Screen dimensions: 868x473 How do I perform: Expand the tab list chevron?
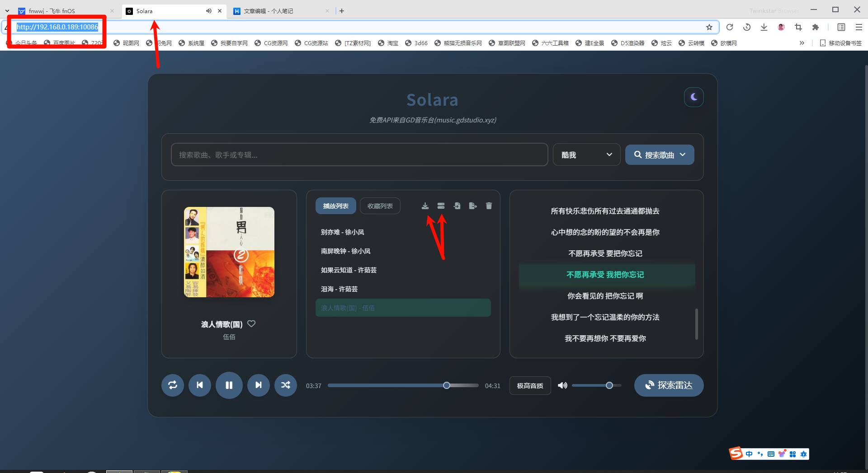[7, 11]
